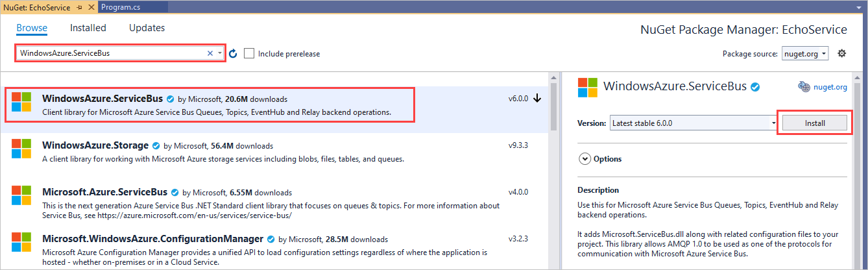This screenshot has height=270, width=868.
Task: Click the package list vertical scrollbar
Action: click(x=553, y=171)
